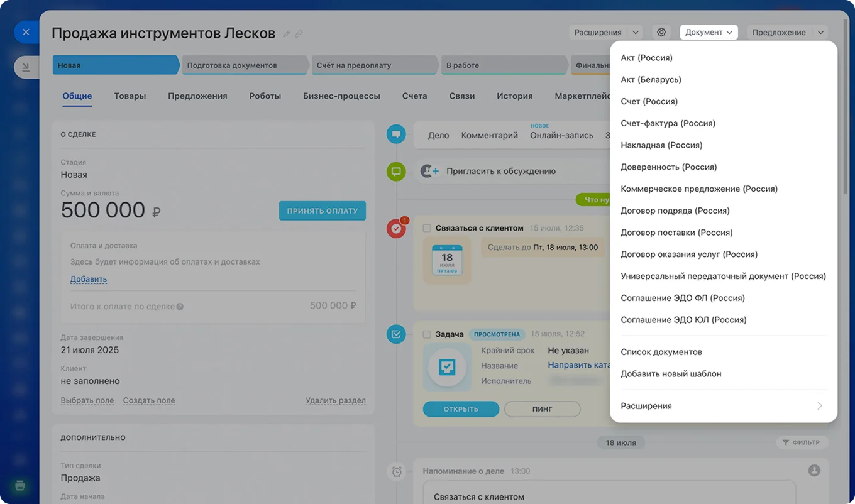The image size is (855, 504).
Task: Click the pencil icon to edit deal title
Action: pyautogui.click(x=287, y=34)
